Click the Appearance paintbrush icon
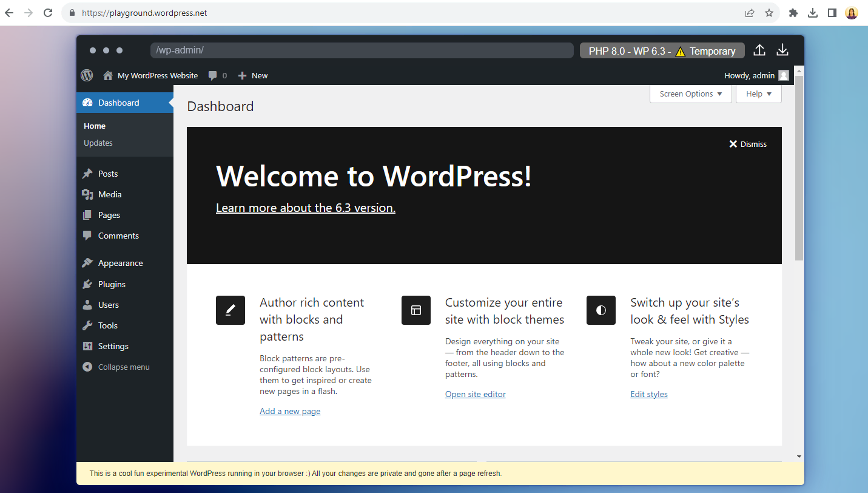 [x=87, y=262]
